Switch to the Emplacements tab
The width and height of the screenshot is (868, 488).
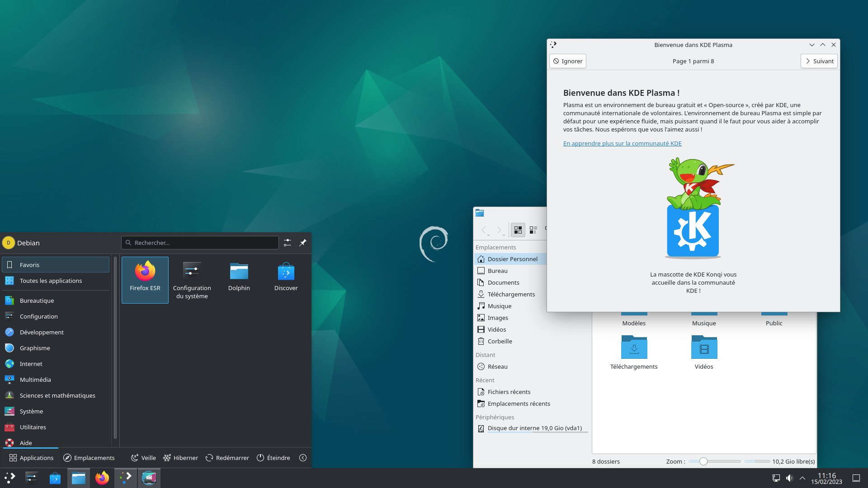click(x=89, y=458)
